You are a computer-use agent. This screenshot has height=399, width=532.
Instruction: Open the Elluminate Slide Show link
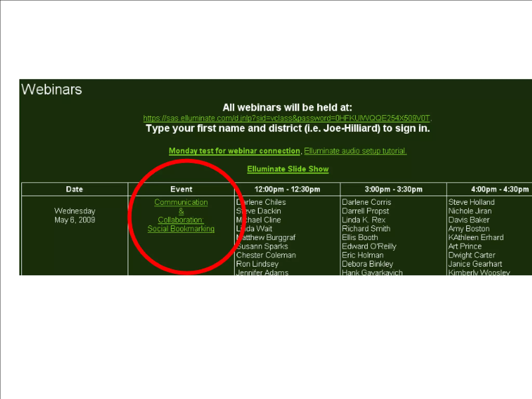click(x=288, y=169)
